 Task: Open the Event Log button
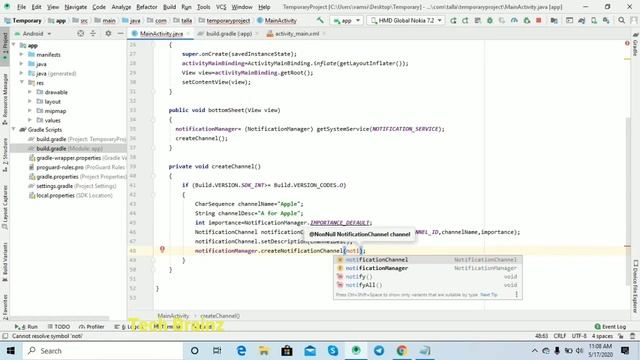click(x=610, y=327)
